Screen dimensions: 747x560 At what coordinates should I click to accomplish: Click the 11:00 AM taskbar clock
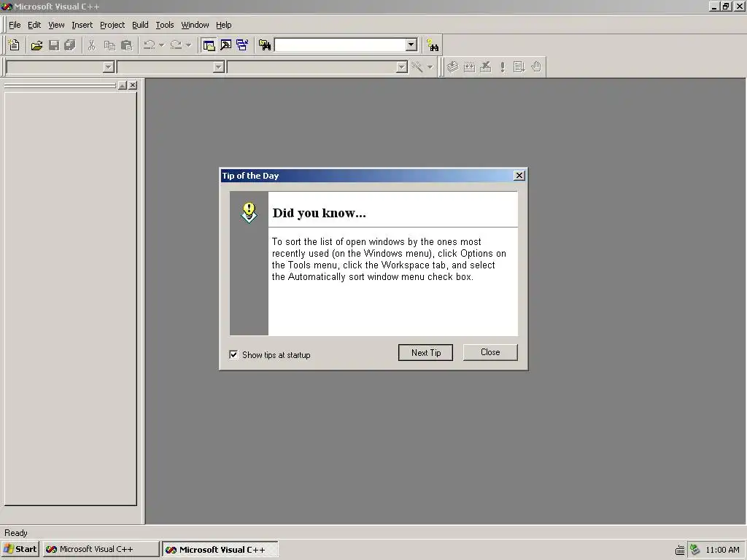[x=722, y=550]
